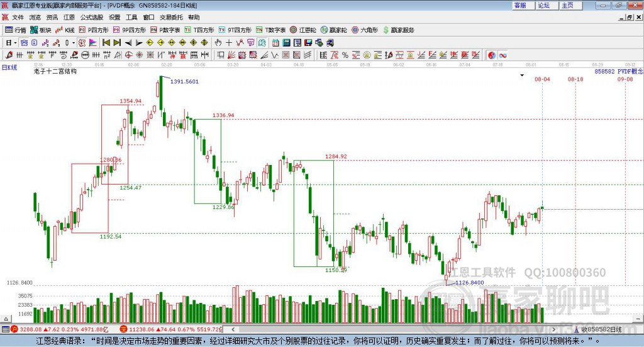Click the 论坛 forum button
The width and height of the screenshot is (644, 347).
[x=547, y=5]
